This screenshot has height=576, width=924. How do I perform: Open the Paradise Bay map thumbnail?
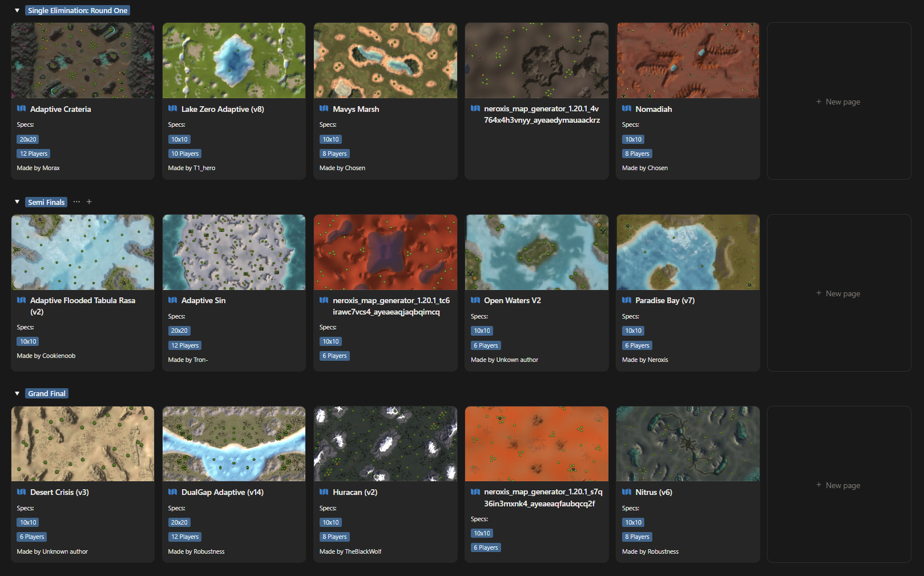click(x=688, y=252)
